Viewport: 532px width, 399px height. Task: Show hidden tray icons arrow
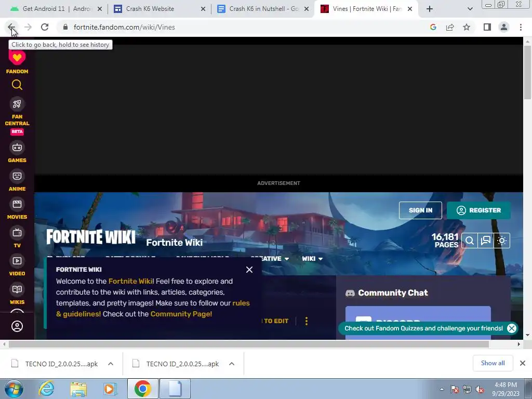pyautogui.click(x=442, y=389)
